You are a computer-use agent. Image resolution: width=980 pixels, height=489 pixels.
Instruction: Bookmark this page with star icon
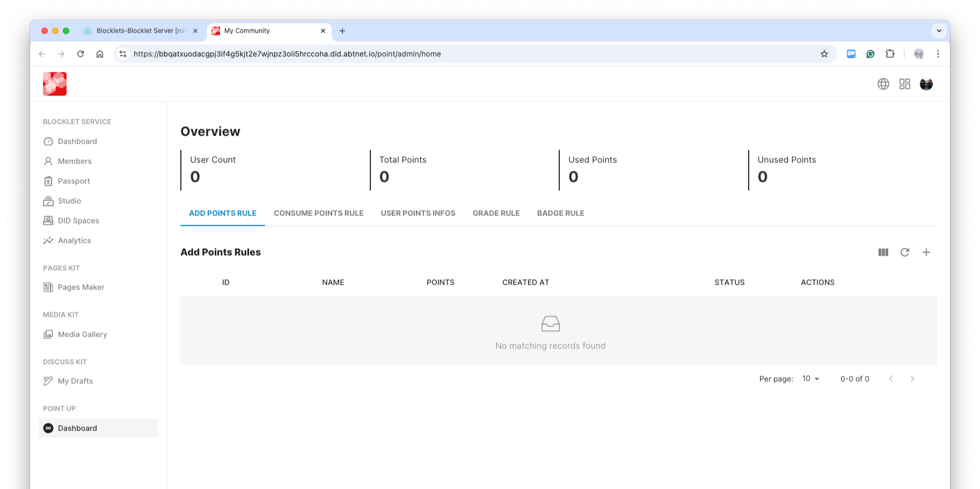pos(824,54)
